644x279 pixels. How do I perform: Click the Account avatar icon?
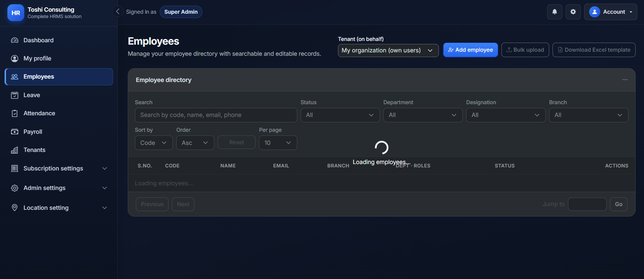[x=594, y=12]
